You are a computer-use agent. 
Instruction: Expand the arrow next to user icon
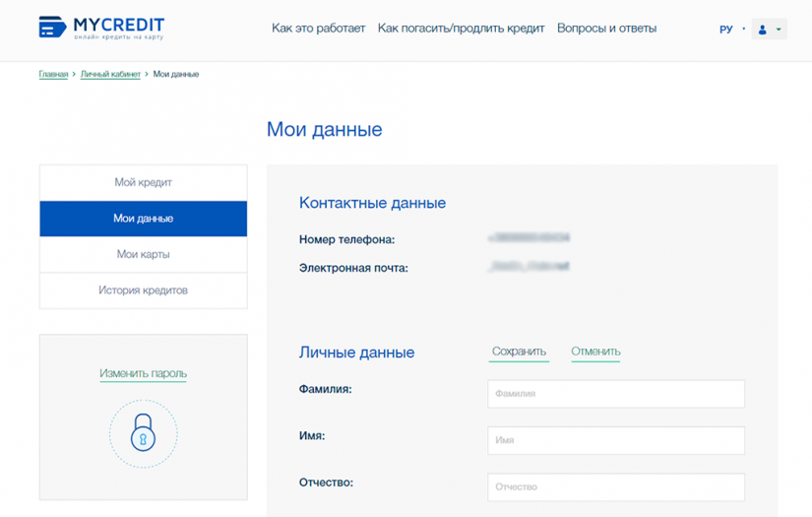pos(779,30)
